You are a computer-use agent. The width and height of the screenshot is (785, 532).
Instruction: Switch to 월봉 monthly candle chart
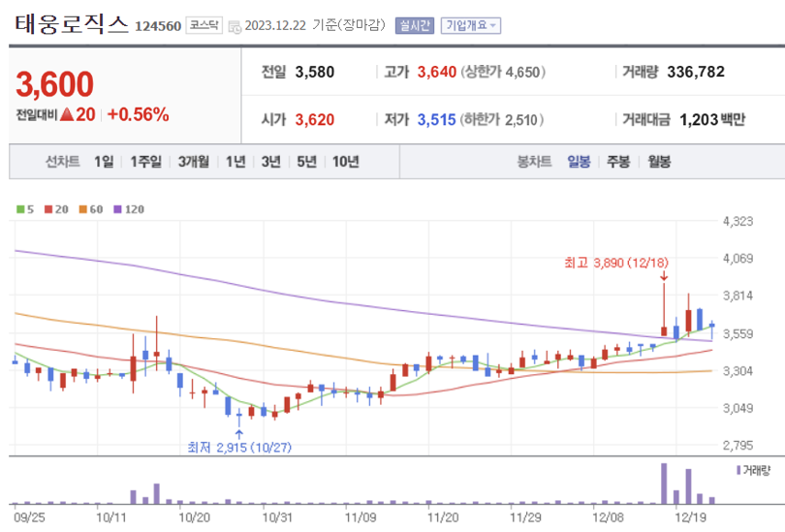point(659,162)
